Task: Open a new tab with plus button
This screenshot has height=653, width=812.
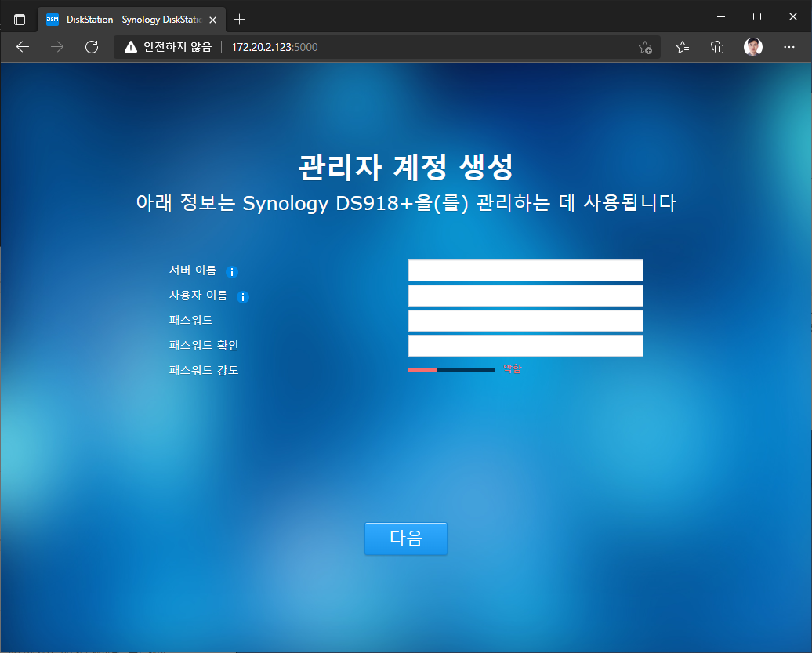Action: [239, 20]
